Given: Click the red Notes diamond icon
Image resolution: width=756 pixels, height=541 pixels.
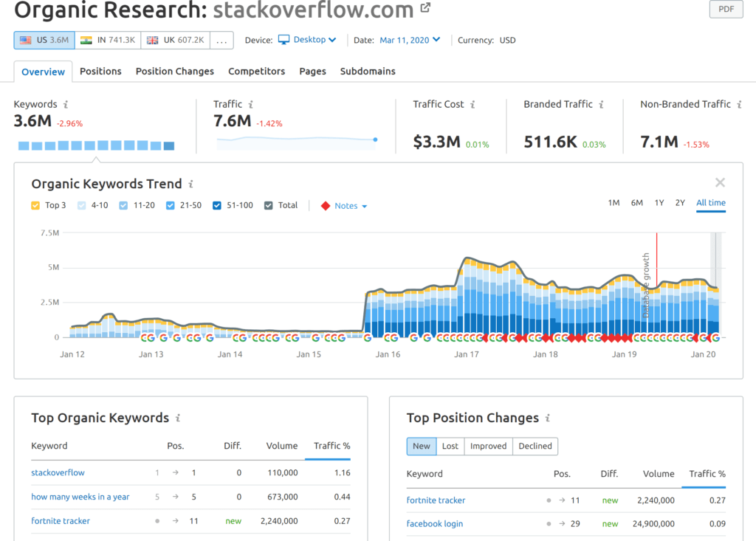Looking at the screenshot, I should (326, 206).
